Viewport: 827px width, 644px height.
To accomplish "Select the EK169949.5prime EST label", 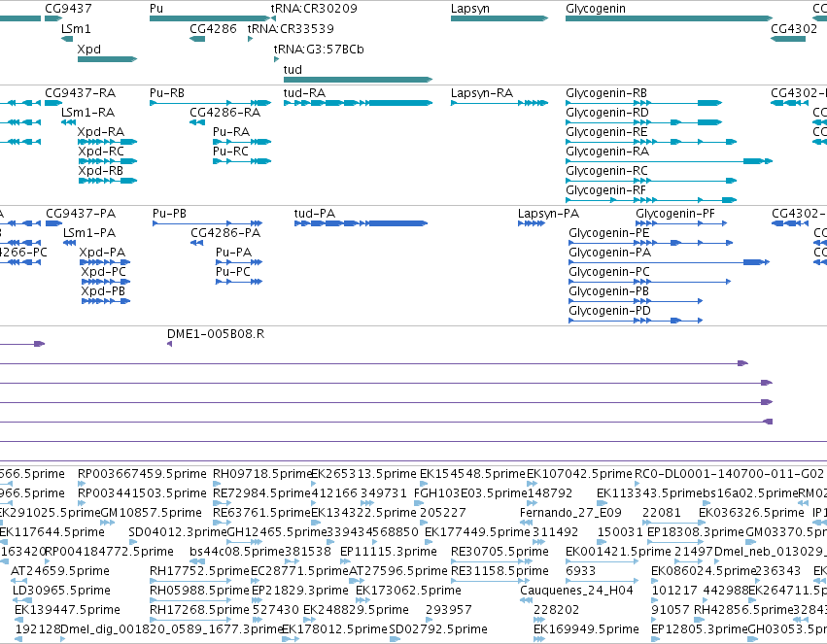I will click(587, 629).
